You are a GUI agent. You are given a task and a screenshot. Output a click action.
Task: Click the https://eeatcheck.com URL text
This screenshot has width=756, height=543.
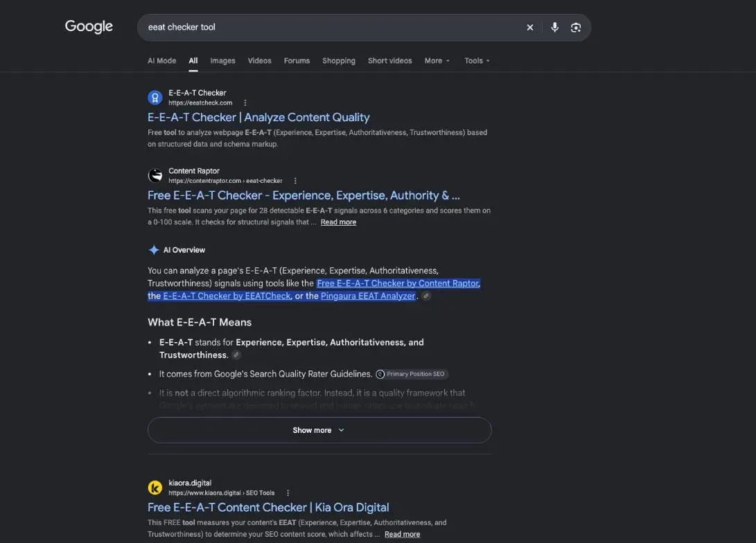[200, 103]
